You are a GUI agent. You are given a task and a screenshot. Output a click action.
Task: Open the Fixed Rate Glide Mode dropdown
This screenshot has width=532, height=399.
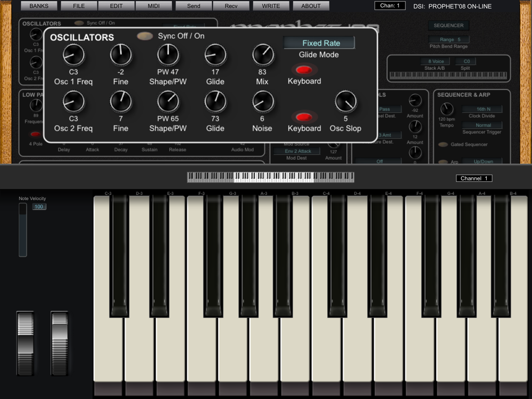click(319, 43)
